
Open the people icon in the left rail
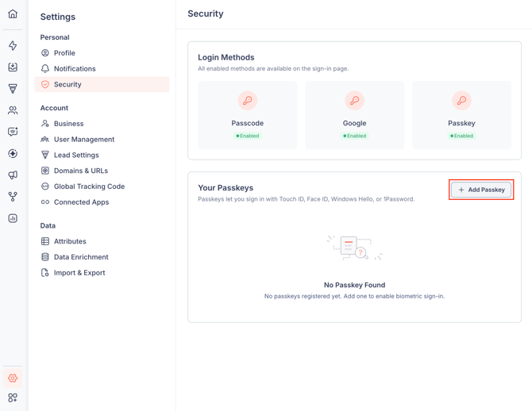point(13,110)
